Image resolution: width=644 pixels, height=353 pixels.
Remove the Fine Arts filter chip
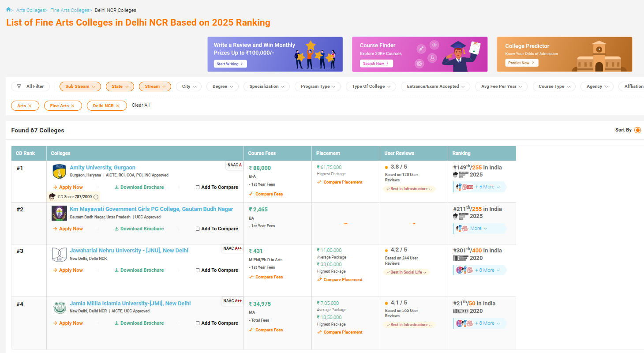(72, 106)
